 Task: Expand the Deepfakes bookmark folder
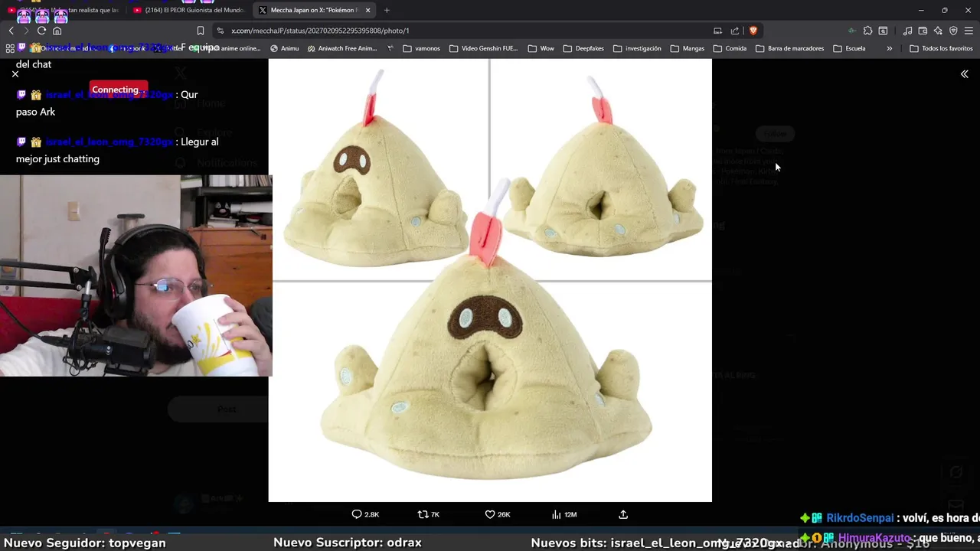[x=583, y=48]
